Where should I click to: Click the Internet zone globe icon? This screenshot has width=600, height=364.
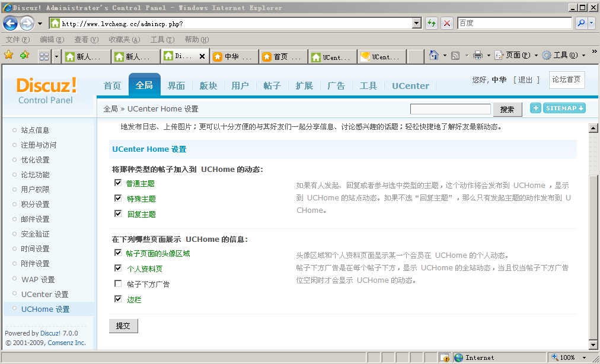click(x=458, y=357)
